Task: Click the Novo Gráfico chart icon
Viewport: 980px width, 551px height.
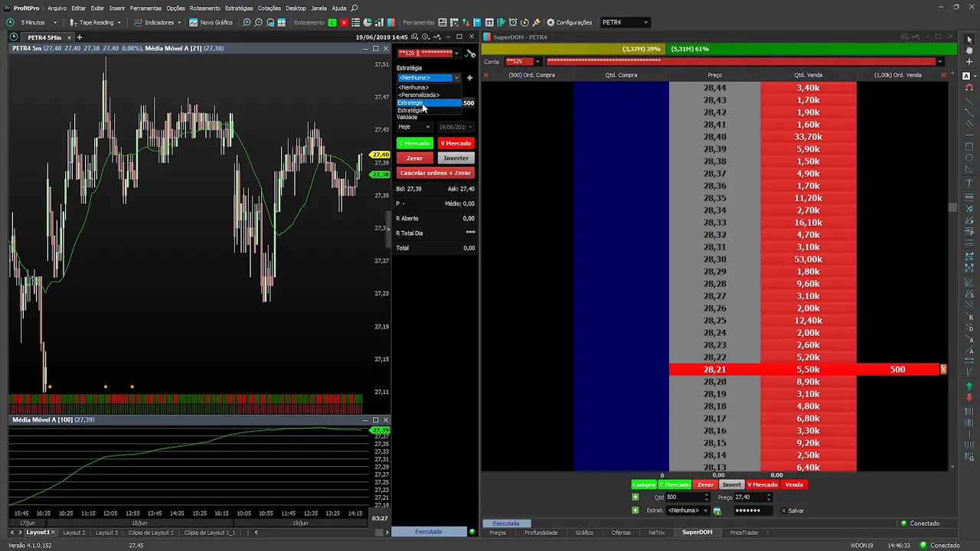Action: point(193,22)
